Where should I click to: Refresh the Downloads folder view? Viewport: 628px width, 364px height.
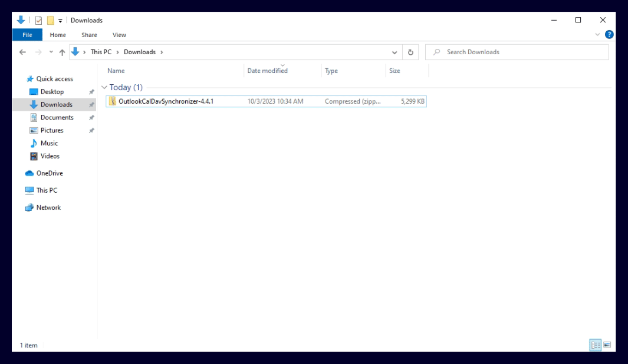tap(410, 52)
